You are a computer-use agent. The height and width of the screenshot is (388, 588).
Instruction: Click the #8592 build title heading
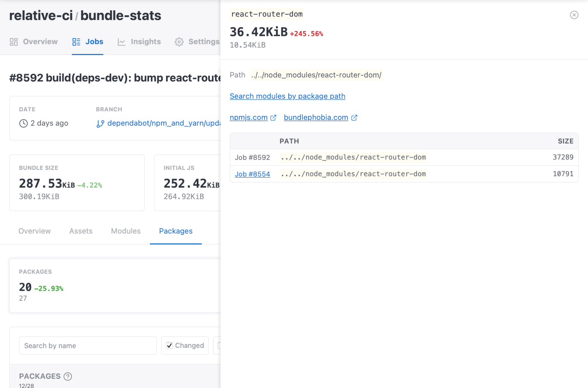(x=115, y=78)
